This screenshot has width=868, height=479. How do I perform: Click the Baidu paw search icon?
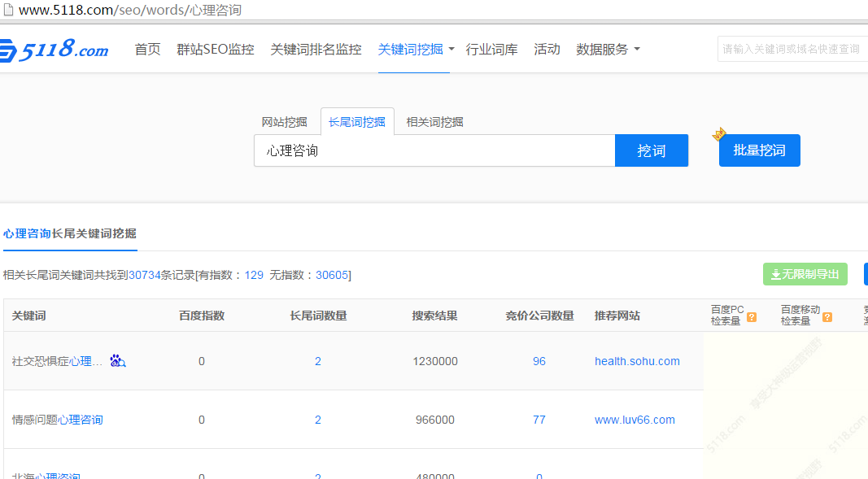[117, 360]
